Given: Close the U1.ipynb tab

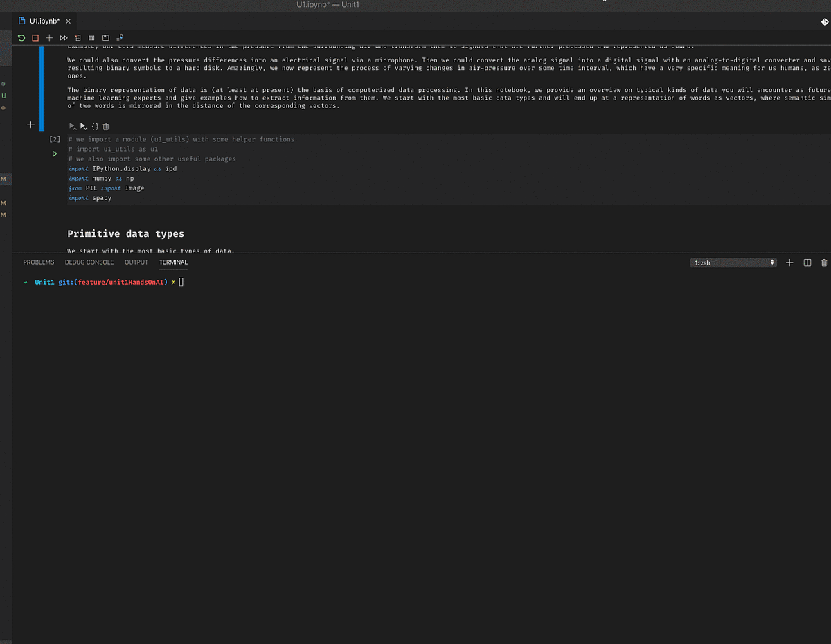Looking at the screenshot, I should pyautogui.click(x=68, y=21).
